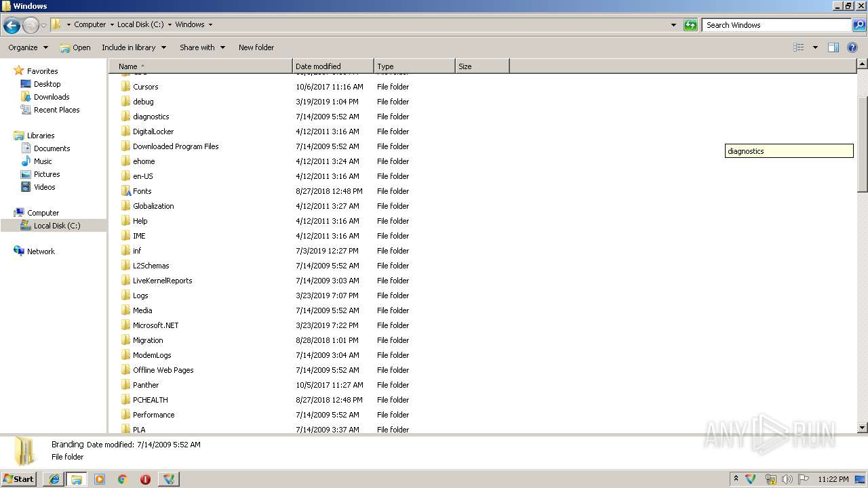
Task: Click the Open toolbar button
Action: coord(75,47)
